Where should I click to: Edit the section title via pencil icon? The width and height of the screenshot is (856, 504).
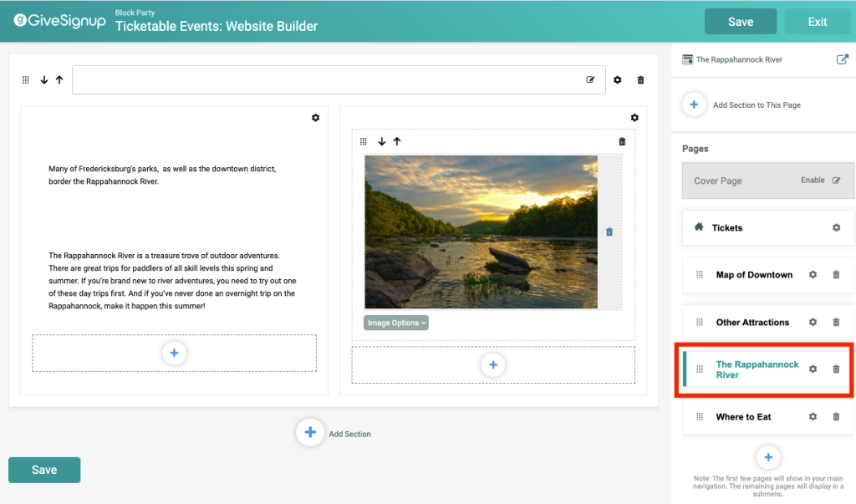click(x=590, y=79)
